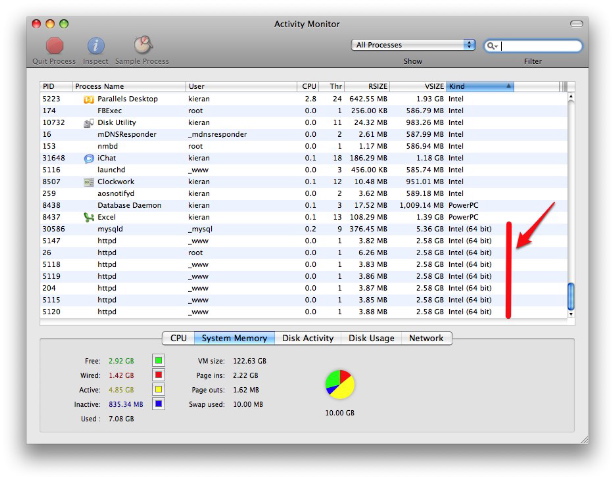This screenshot has height=480, width=615.
Task: Click the scrollbar down arrow
Action: [x=571, y=314]
